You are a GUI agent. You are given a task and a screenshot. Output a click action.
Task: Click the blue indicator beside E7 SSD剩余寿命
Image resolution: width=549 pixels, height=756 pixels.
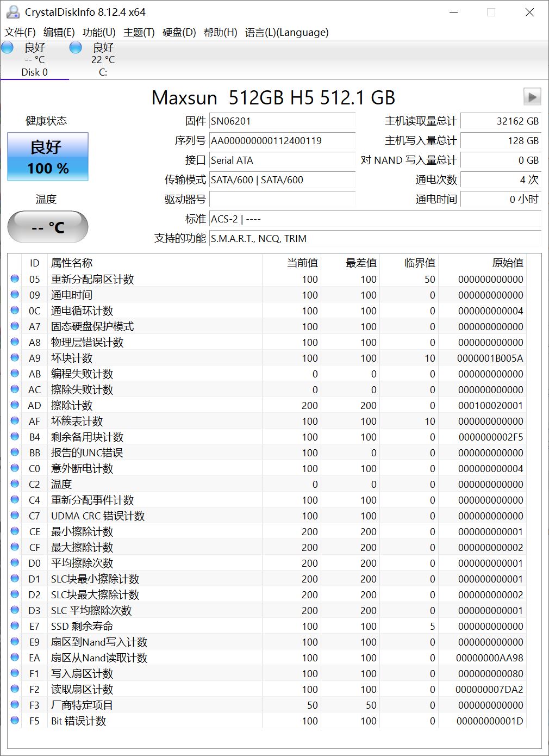pos(15,626)
